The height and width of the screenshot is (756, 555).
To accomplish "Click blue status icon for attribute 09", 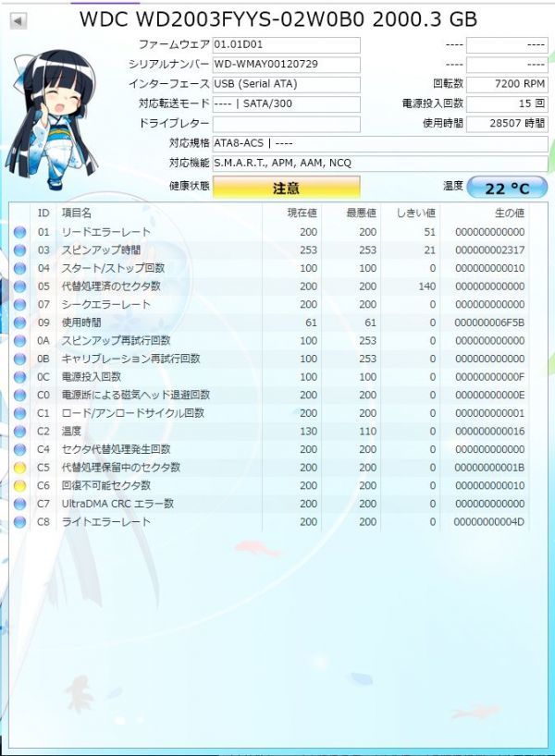I will pos(19,323).
